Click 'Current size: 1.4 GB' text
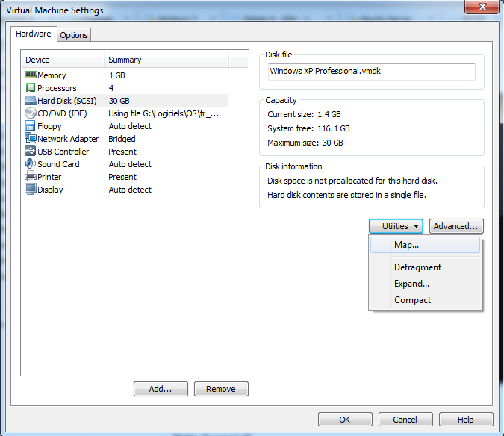 point(304,114)
